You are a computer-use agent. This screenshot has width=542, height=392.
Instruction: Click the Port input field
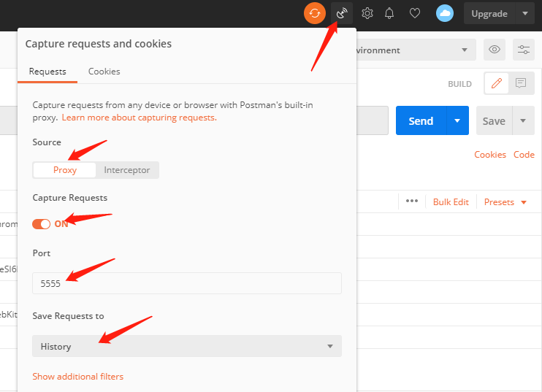187,283
